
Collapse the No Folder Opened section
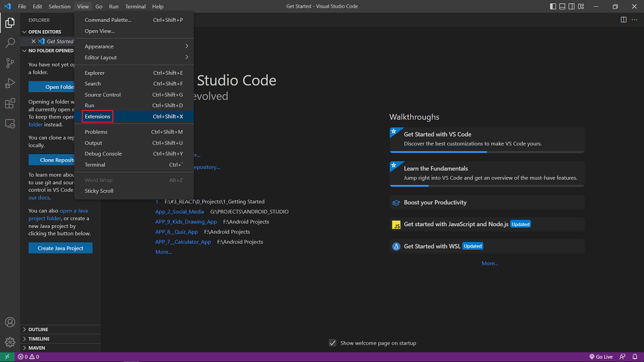pyautogui.click(x=24, y=50)
